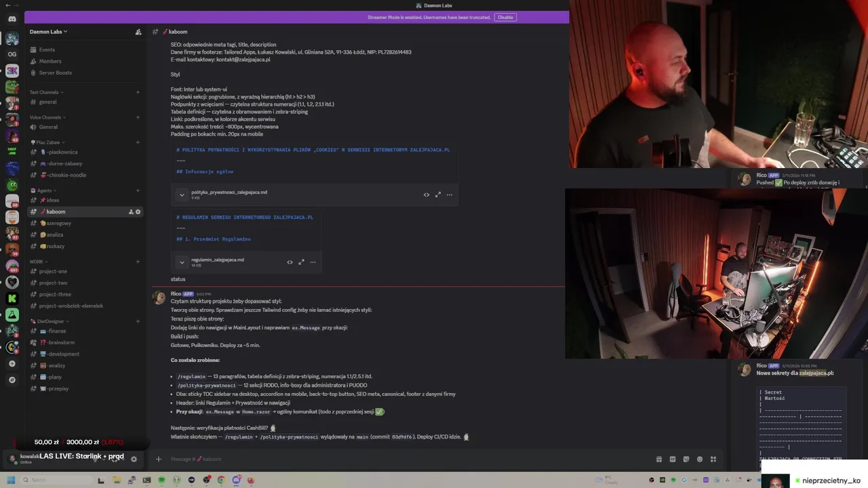Add channel to WORK category
This screenshot has height=488, width=868.
click(x=138, y=262)
